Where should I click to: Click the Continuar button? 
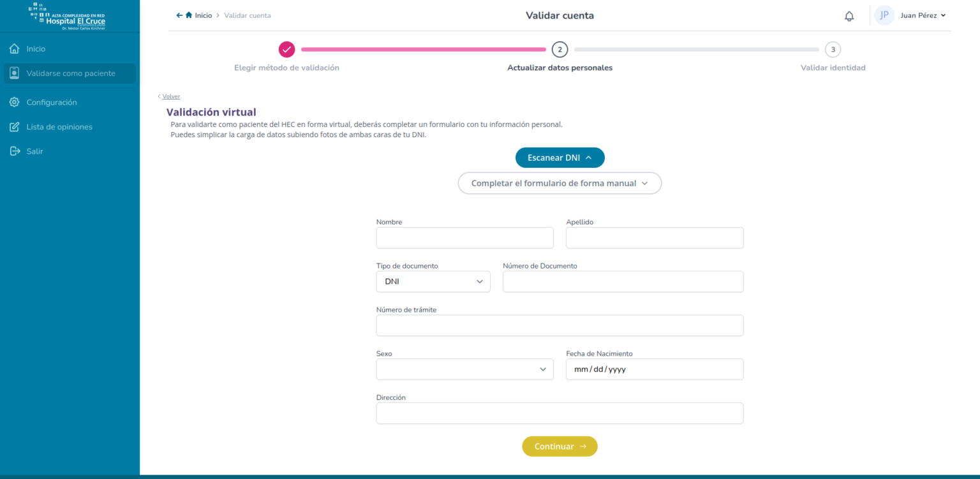[x=560, y=446]
